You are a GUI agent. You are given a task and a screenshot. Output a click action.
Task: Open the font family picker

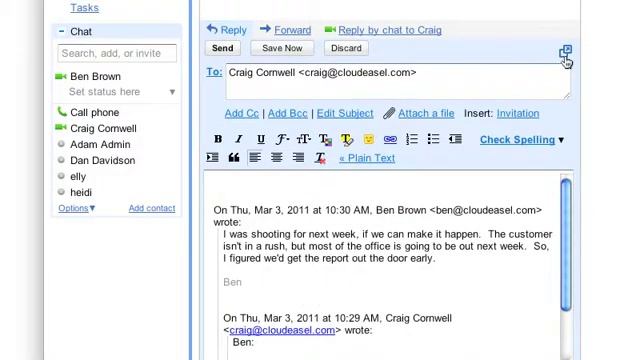pyautogui.click(x=282, y=139)
